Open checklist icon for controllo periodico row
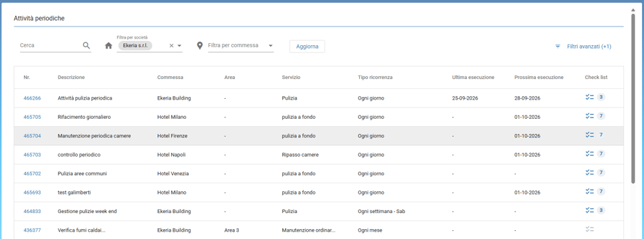The width and height of the screenshot is (644, 239). [x=590, y=154]
